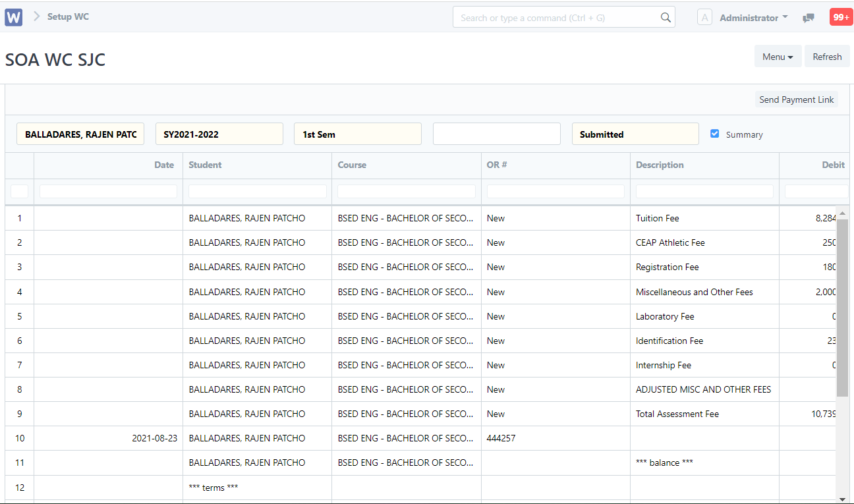Click the Refresh button
Screen dimensions: 854x504
[x=826, y=56]
